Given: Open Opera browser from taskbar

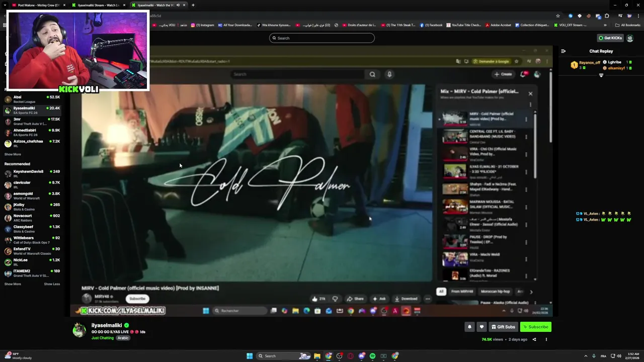Looking at the screenshot, I should tap(350, 356).
